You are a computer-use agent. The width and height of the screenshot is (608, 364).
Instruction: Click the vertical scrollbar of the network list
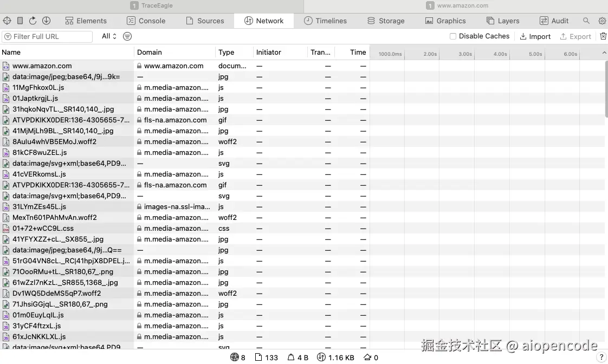606,89
